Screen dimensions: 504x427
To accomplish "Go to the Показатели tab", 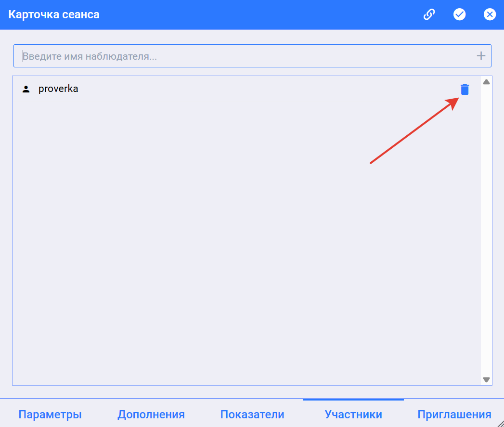I will coord(252,414).
